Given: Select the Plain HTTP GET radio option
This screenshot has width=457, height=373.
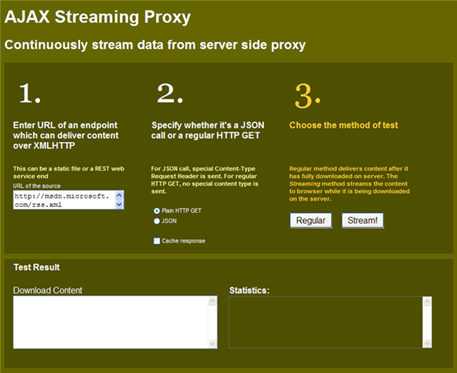Looking at the screenshot, I should click(157, 211).
